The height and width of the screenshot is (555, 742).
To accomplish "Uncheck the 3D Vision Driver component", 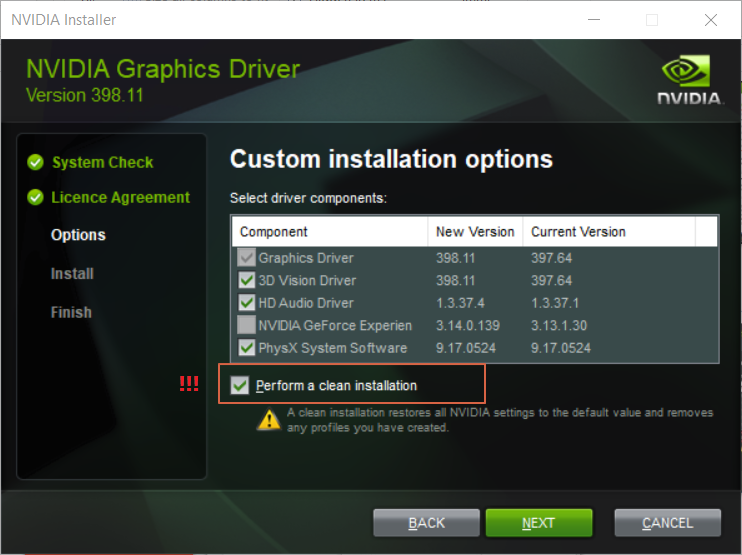I will tap(247, 281).
